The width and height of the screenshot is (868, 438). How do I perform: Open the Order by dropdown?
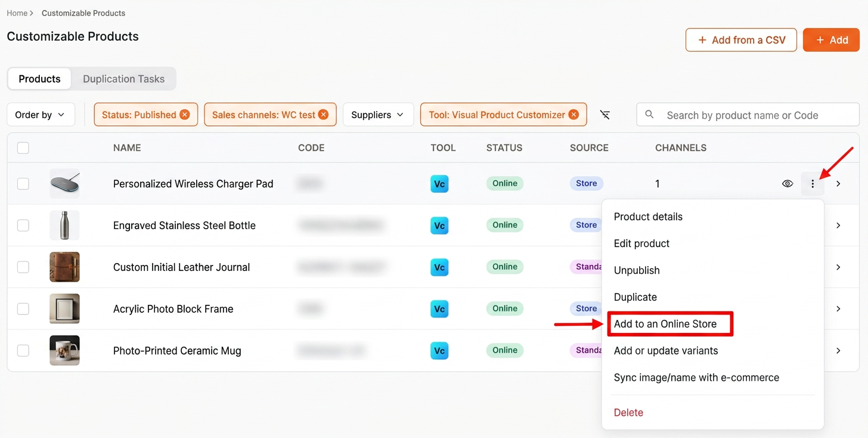tap(41, 115)
